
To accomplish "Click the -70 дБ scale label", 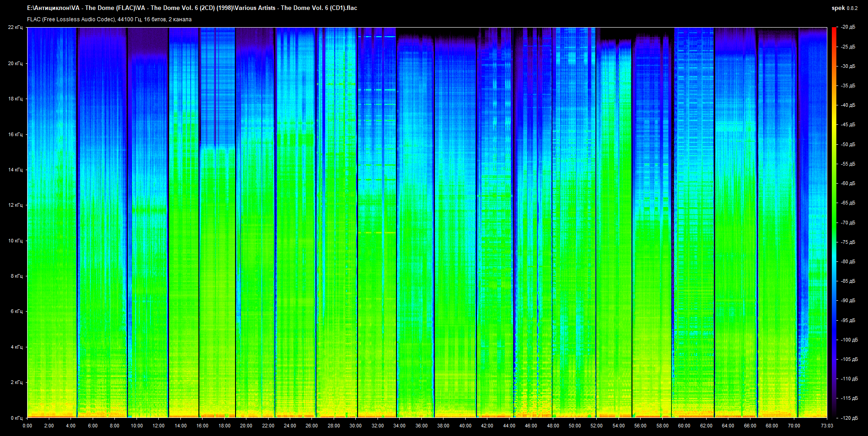I will point(848,223).
